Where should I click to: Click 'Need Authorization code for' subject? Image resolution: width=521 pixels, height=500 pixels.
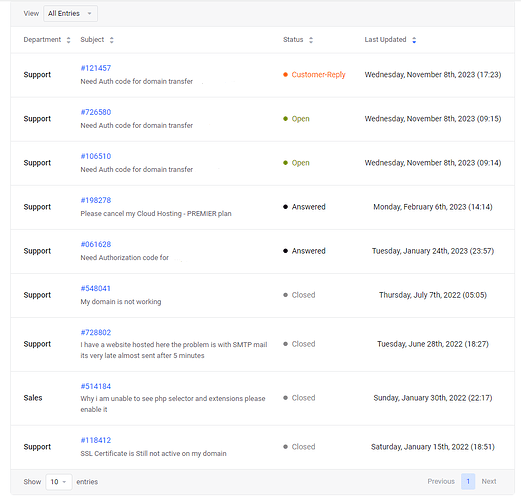tap(124, 258)
